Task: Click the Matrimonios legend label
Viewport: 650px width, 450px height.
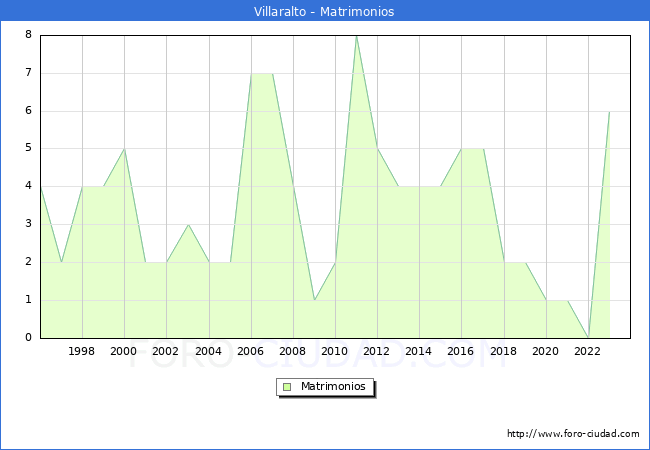Action: [x=333, y=386]
